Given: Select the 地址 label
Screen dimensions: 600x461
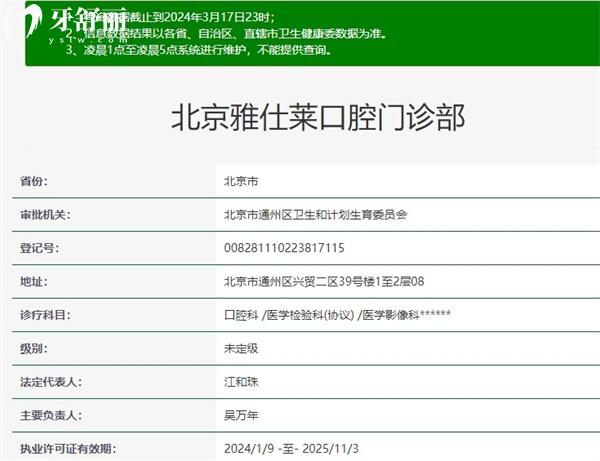Looking at the screenshot, I should pyautogui.click(x=34, y=282).
